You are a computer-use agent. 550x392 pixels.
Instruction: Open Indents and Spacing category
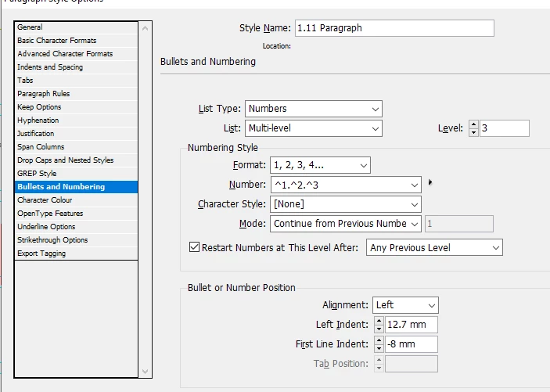[76, 67]
